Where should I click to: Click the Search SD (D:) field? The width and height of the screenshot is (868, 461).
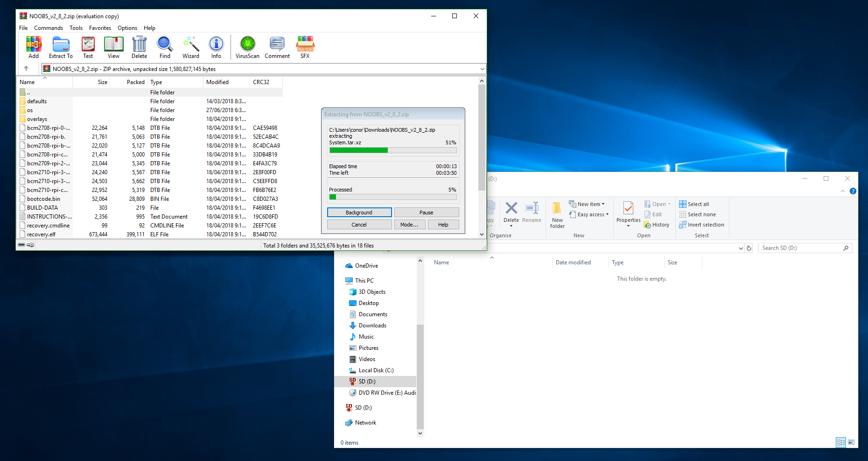point(800,248)
